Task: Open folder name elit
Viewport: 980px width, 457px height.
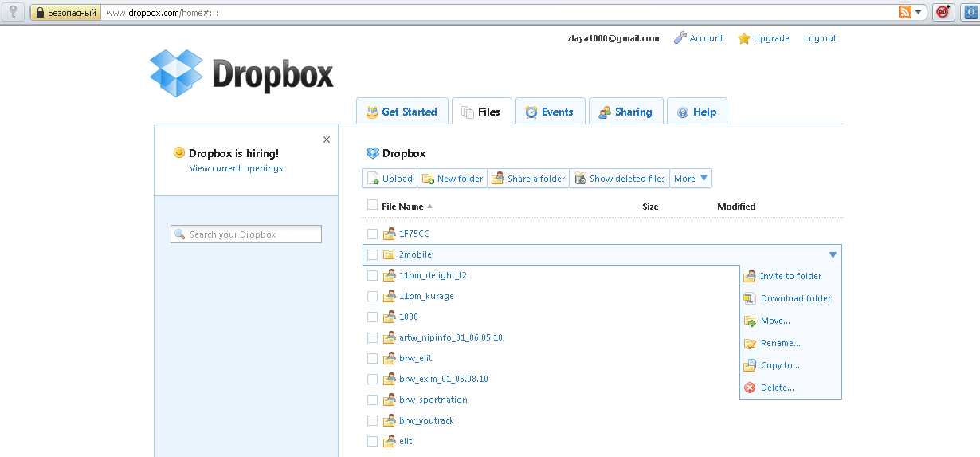Action: point(406,441)
